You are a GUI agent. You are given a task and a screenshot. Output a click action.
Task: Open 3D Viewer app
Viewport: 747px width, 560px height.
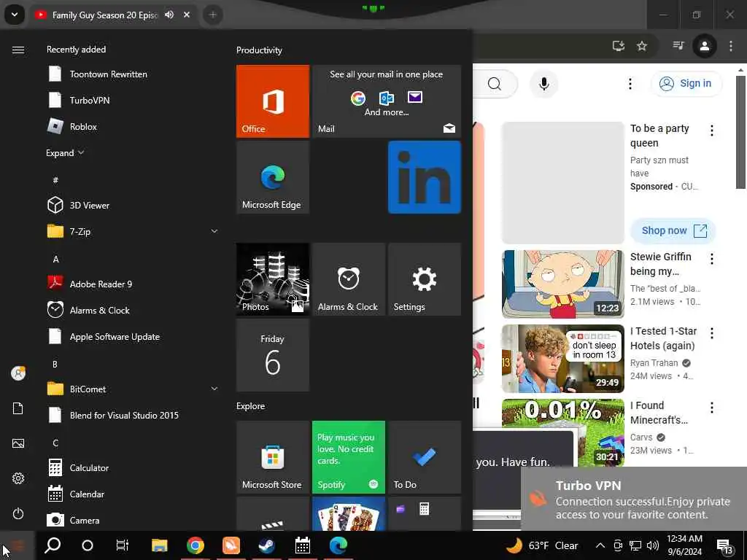(133, 205)
